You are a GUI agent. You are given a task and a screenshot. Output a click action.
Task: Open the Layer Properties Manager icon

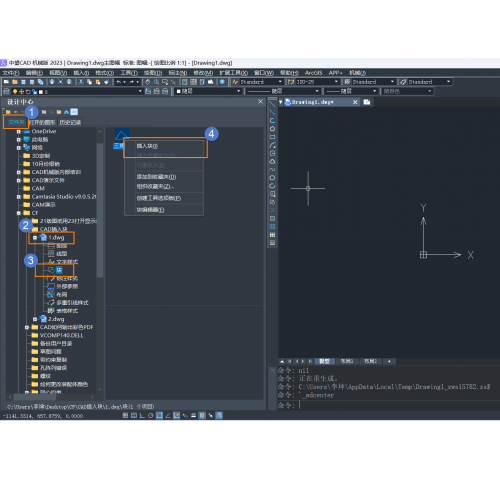click(6, 91)
